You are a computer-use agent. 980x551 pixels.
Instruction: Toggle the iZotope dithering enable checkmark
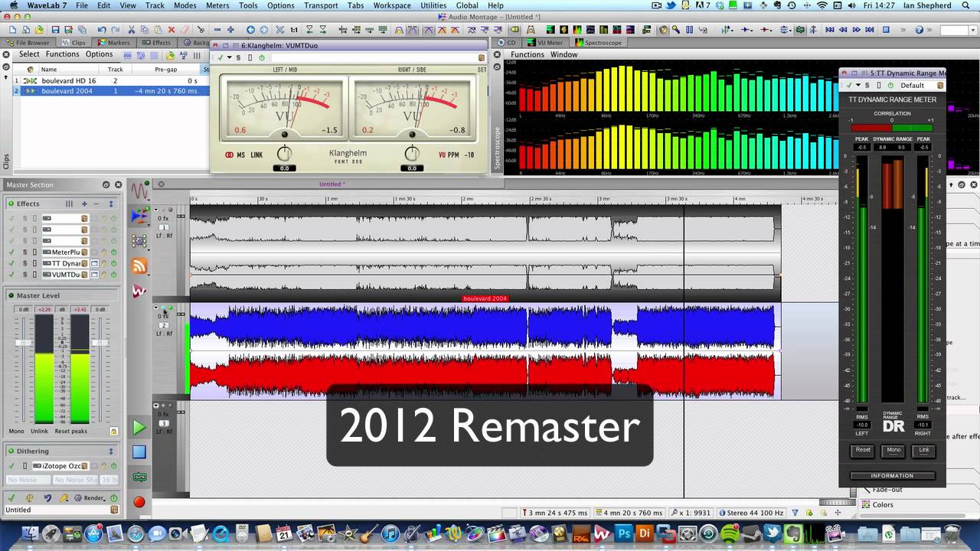[11, 466]
